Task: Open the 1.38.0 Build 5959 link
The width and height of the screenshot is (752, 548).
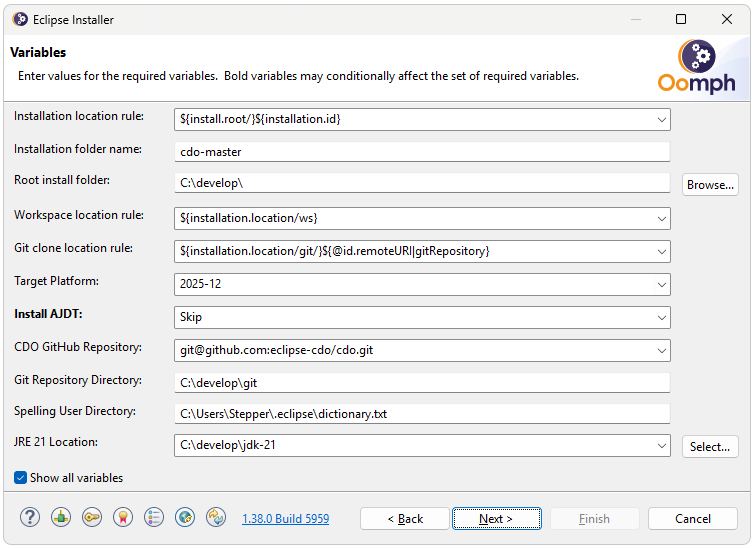Action: coord(285,519)
